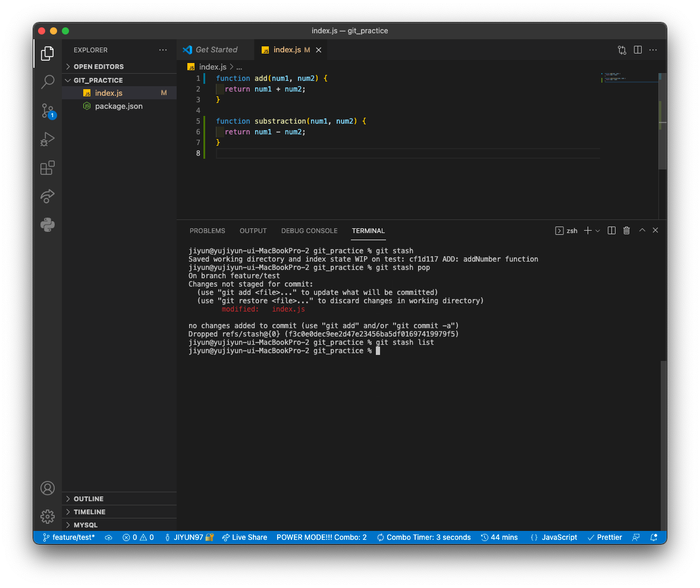Open the Extensions view

coord(48,168)
